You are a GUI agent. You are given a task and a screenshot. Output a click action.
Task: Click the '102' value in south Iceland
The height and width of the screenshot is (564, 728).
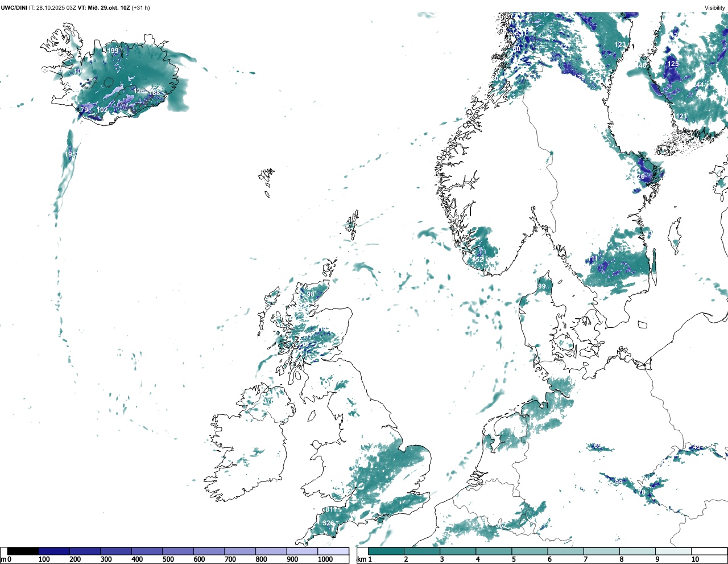tap(102, 110)
